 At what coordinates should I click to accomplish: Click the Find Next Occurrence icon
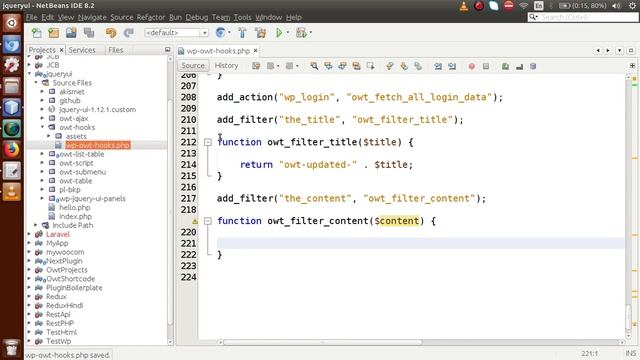tap(342, 66)
